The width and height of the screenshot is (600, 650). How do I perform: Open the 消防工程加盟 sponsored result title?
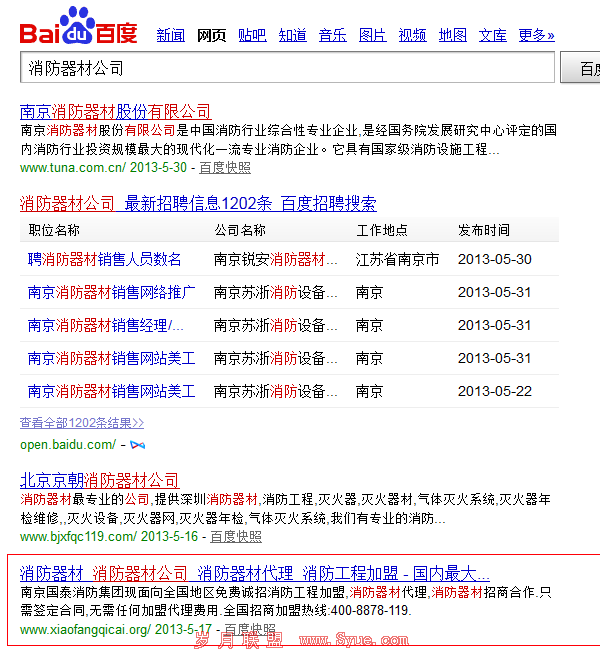(x=255, y=573)
